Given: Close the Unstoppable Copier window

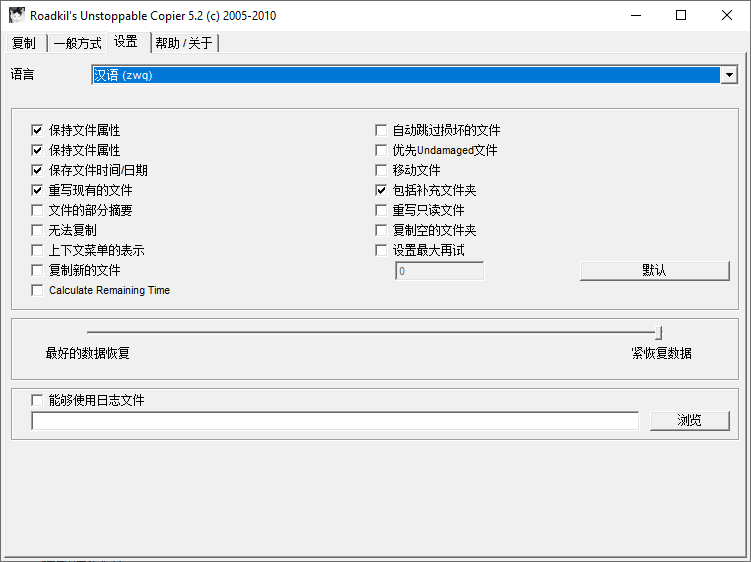Looking at the screenshot, I should tap(727, 15).
